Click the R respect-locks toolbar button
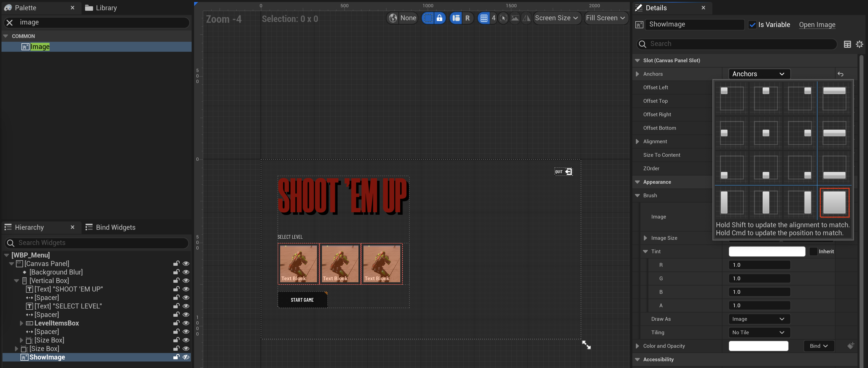The height and width of the screenshot is (368, 868). coord(467,18)
